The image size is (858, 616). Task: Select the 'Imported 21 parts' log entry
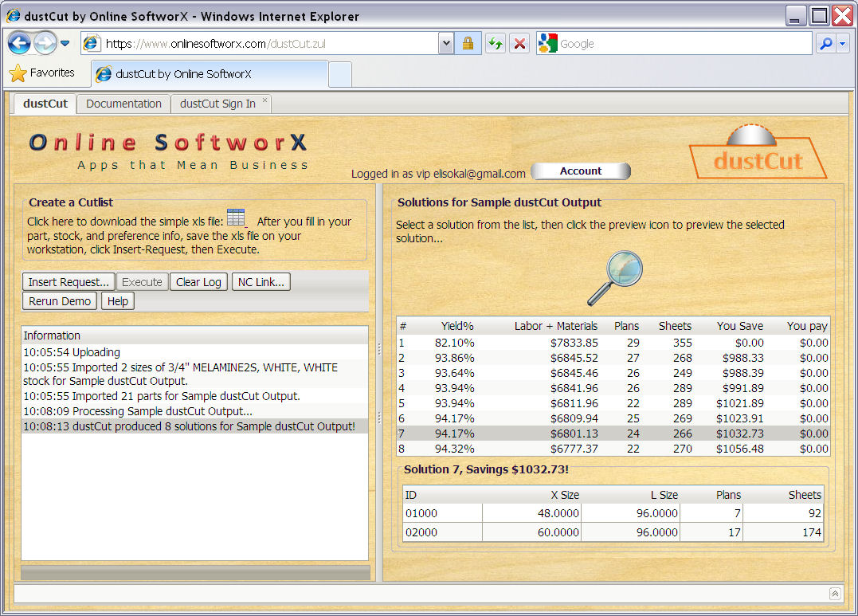point(195,396)
